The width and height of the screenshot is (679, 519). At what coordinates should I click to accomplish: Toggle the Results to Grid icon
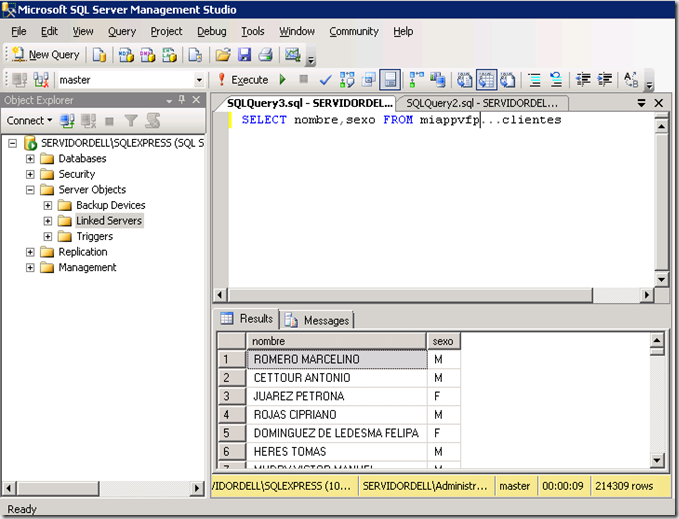coord(486,80)
